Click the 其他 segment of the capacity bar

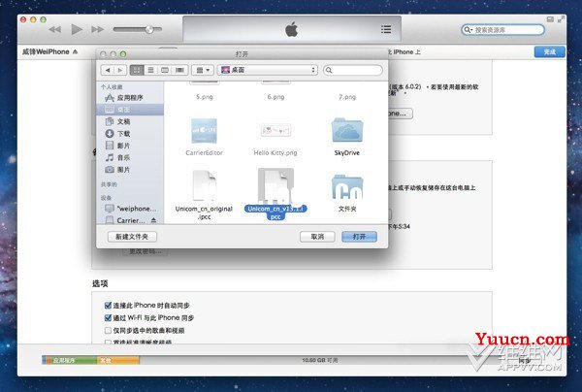118,360
